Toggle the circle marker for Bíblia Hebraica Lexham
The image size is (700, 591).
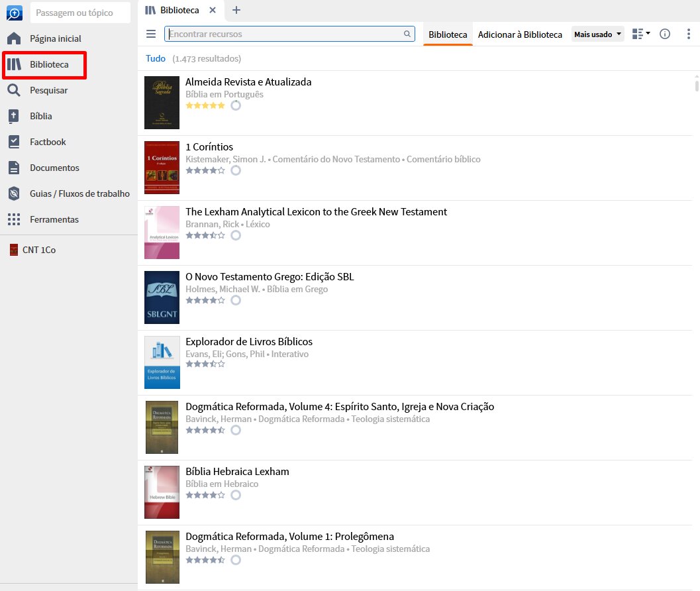[x=236, y=495]
